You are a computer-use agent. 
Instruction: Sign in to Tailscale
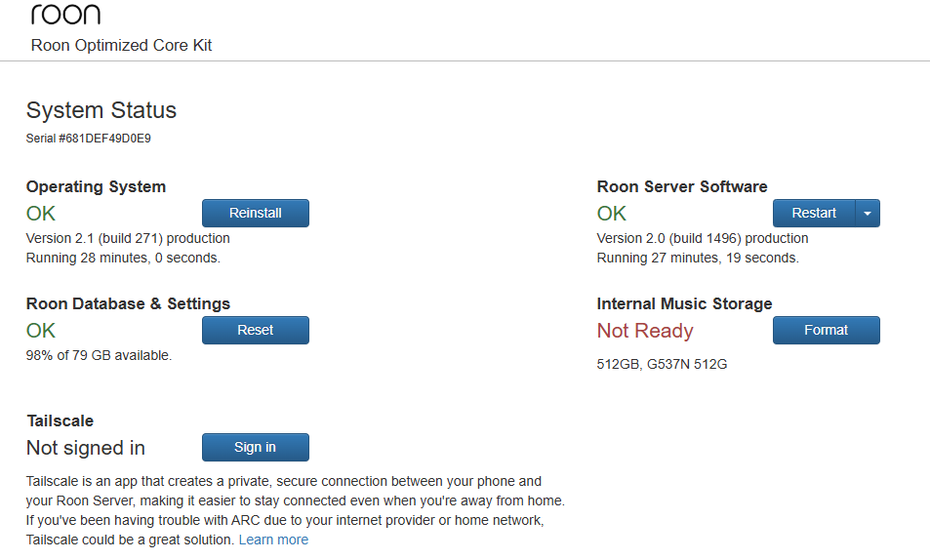255,448
